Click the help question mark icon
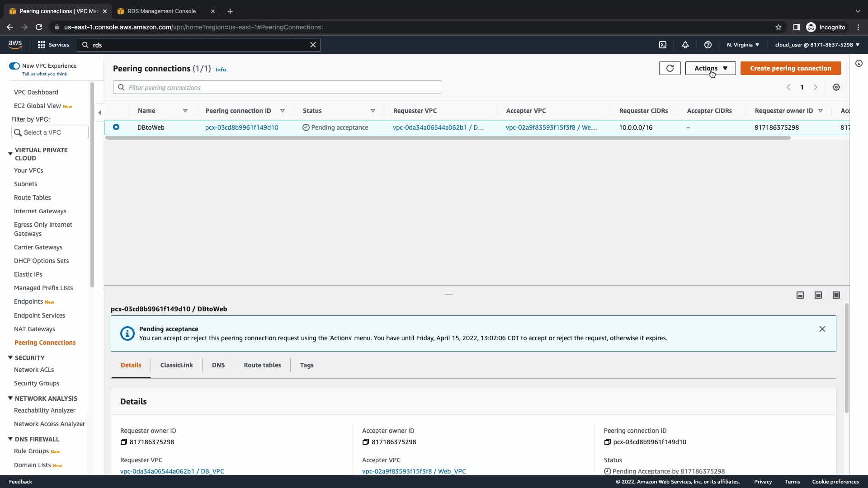The image size is (868, 488). tap(708, 45)
